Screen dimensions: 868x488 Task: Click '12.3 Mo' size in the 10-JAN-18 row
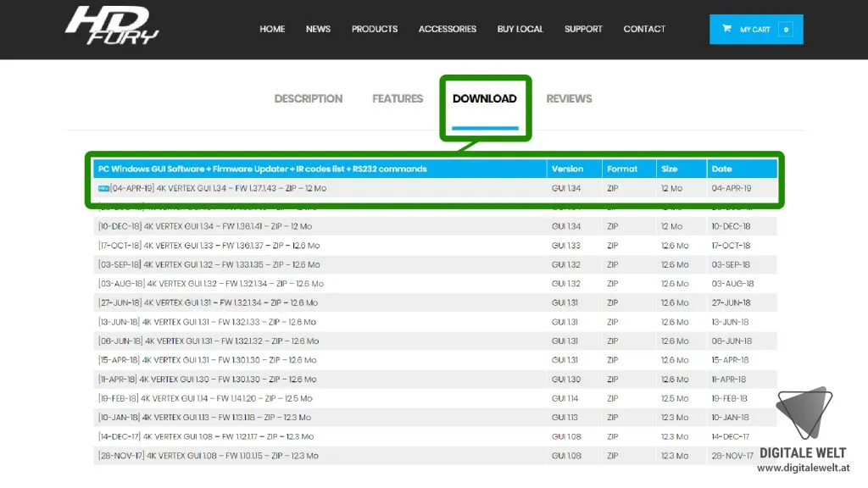point(675,418)
